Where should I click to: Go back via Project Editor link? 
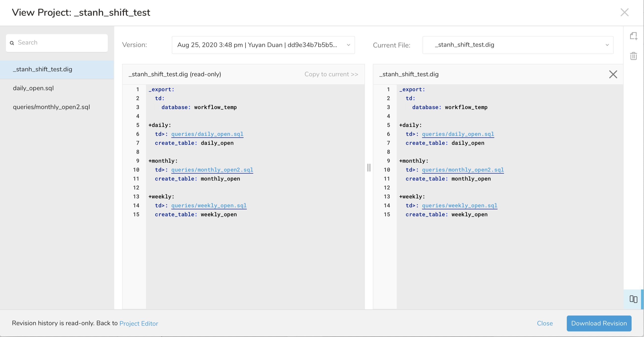(x=139, y=324)
